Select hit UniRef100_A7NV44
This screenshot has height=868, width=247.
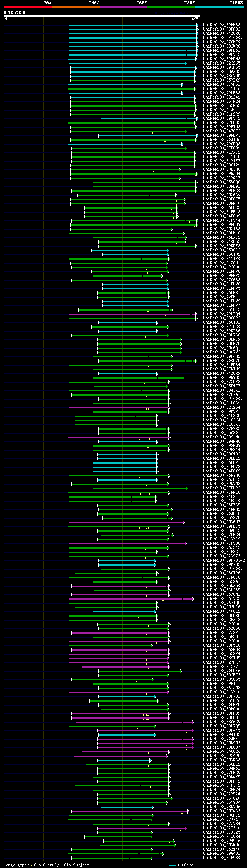pos(222,220)
